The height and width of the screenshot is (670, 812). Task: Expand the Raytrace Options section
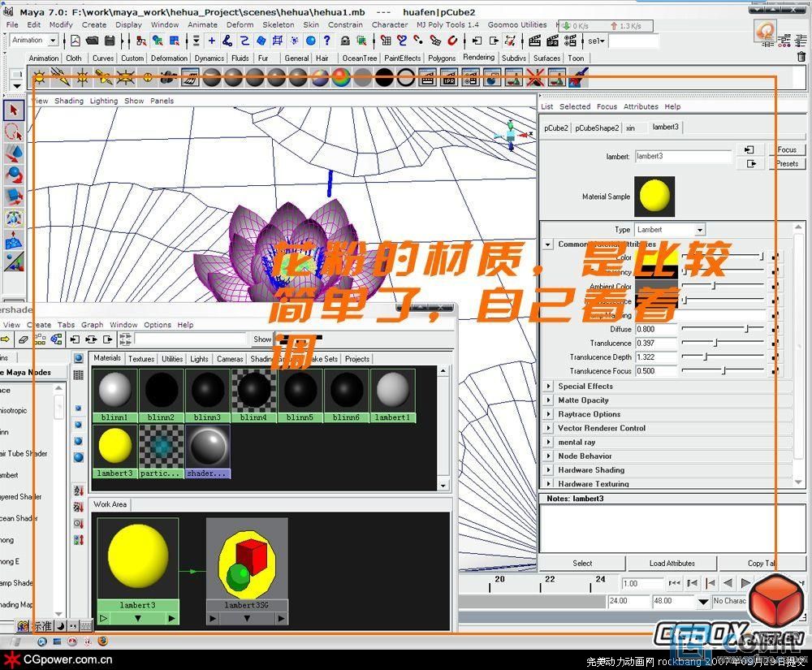(548, 414)
